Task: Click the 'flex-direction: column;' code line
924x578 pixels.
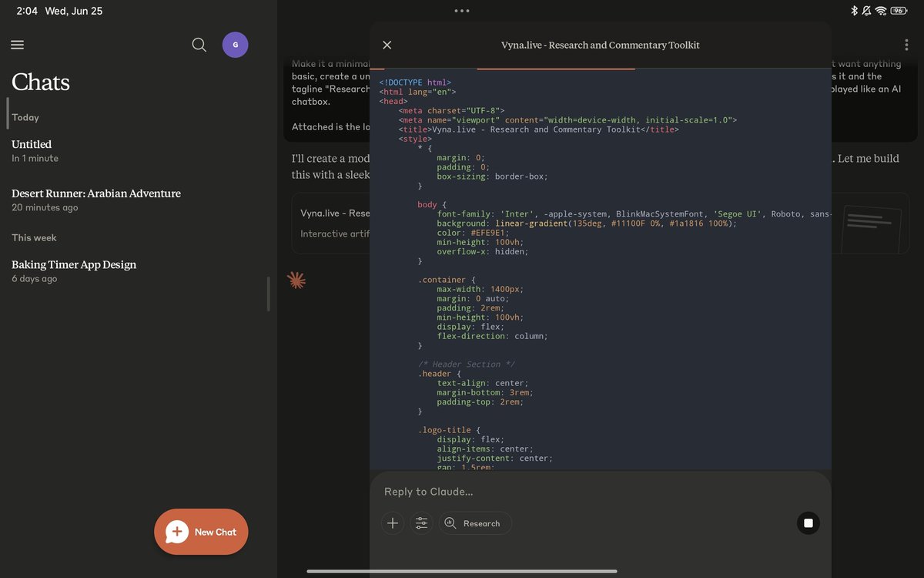Action: [493, 336]
